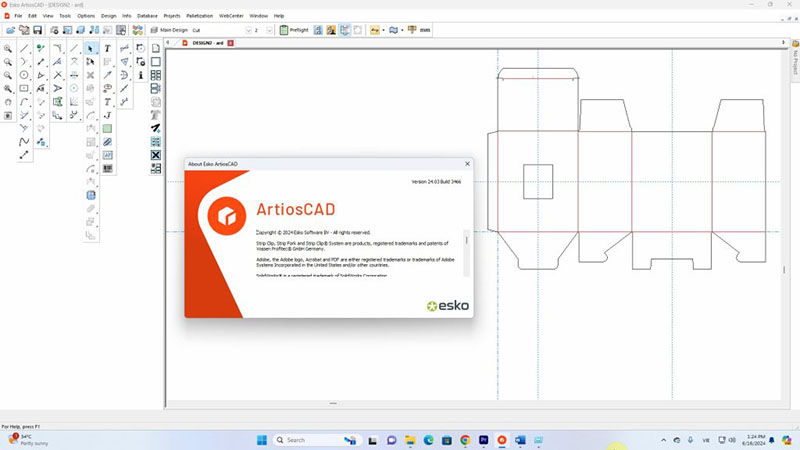Click the colorful layers icon in toolbar

tap(137, 30)
